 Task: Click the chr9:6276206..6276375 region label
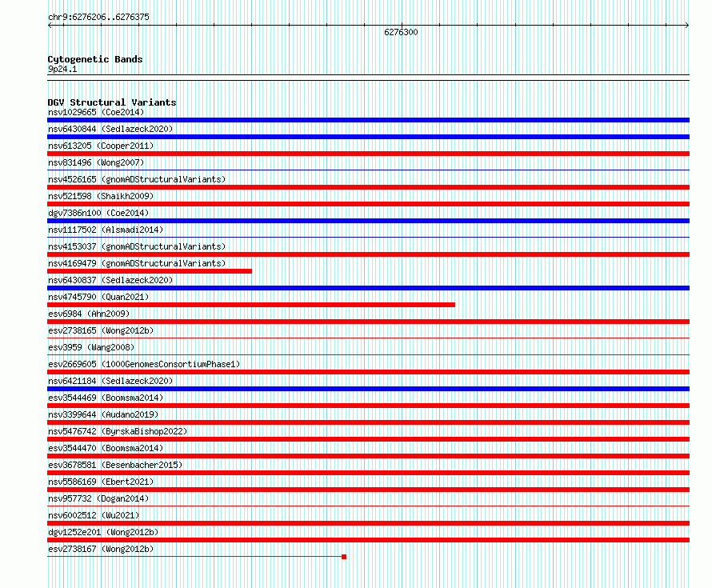tap(98, 17)
